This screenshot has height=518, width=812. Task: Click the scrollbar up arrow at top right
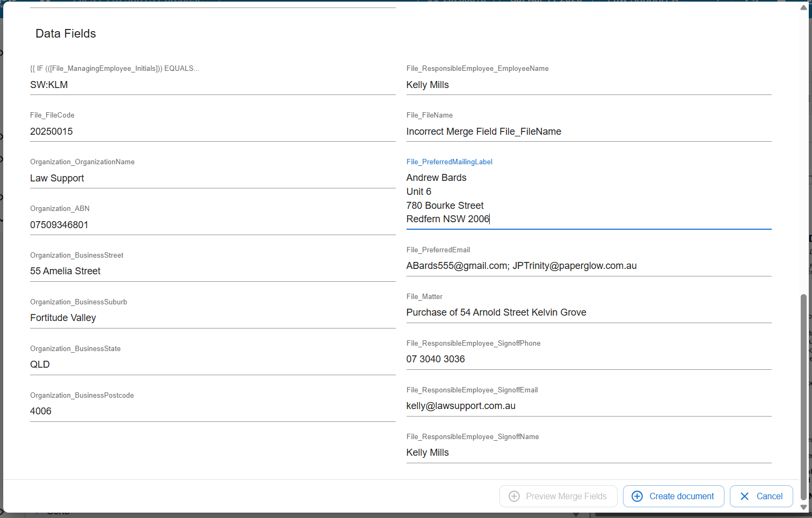[804, 8]
